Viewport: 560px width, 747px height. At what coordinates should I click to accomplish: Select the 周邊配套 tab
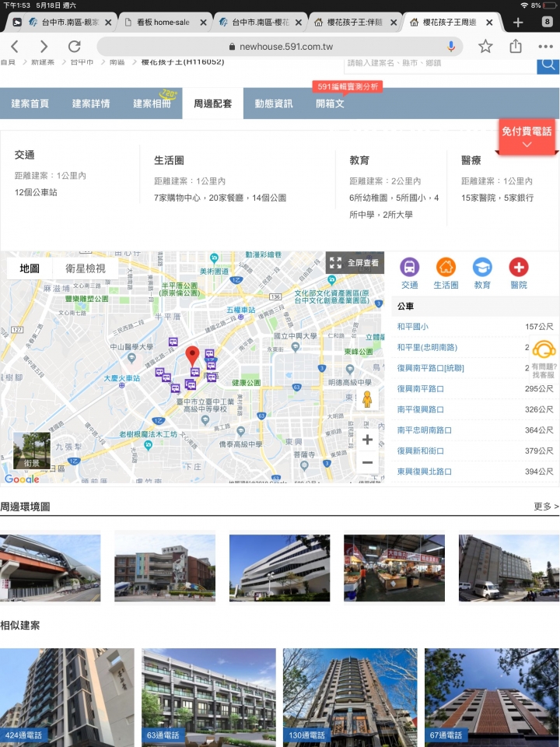pos(213,103)
